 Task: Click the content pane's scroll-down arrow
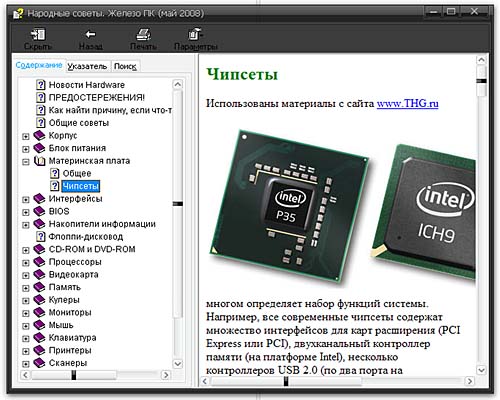(x=481, y=370)
